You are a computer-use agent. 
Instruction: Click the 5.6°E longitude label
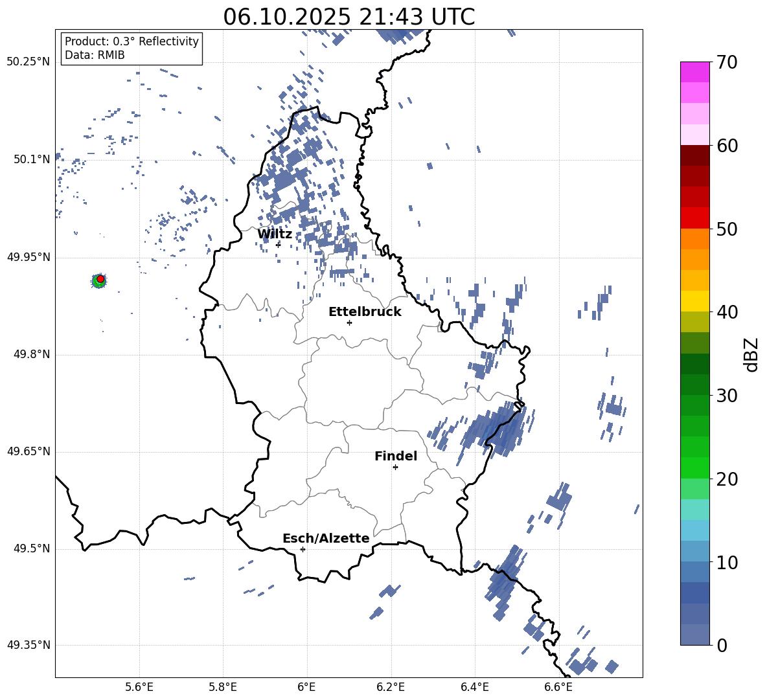(139, 687)
